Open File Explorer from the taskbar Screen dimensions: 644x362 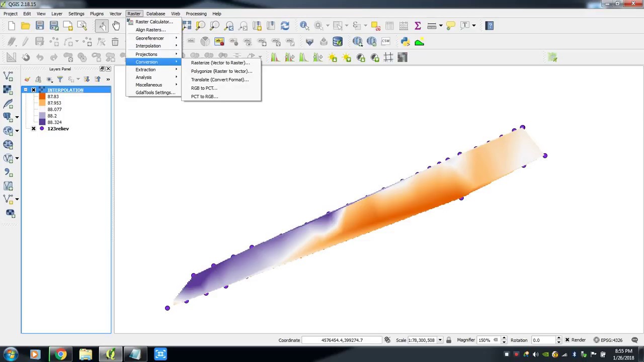[x=86, y=354]
